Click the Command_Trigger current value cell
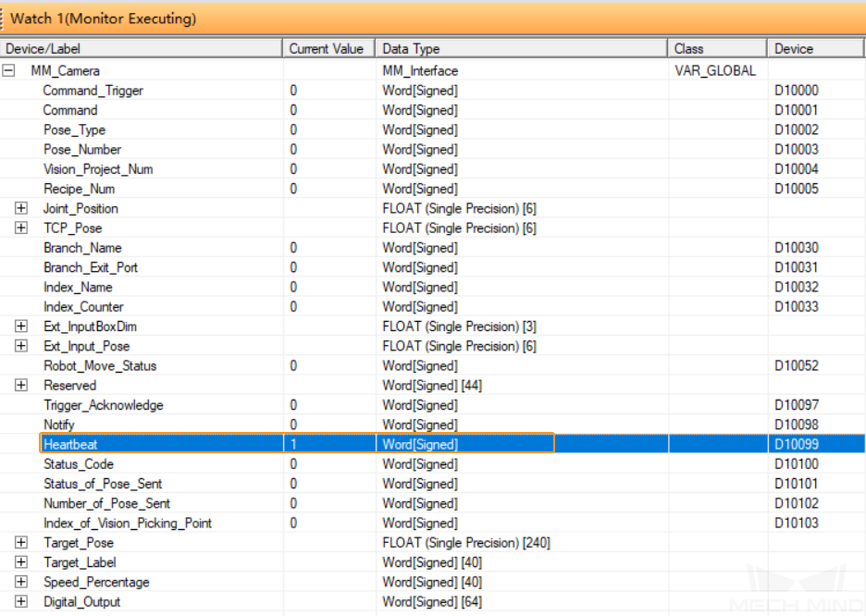 click(329, 91)
